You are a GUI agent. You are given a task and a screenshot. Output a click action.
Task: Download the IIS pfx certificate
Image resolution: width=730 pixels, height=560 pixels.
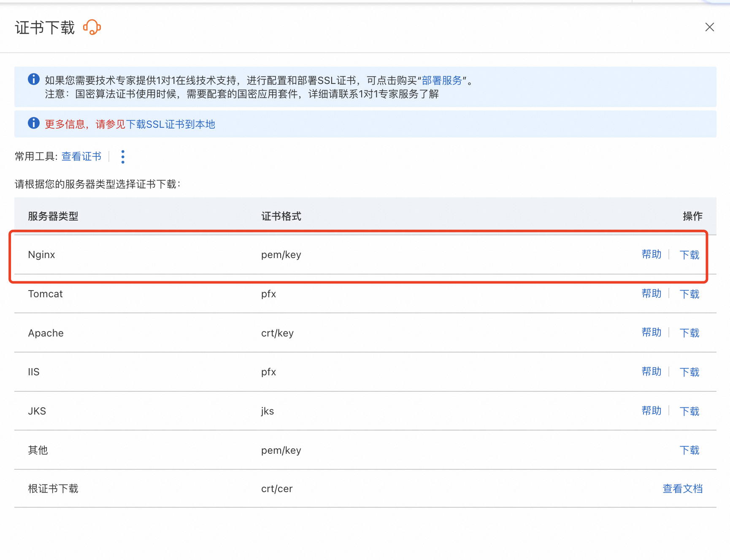click(689, 372)
